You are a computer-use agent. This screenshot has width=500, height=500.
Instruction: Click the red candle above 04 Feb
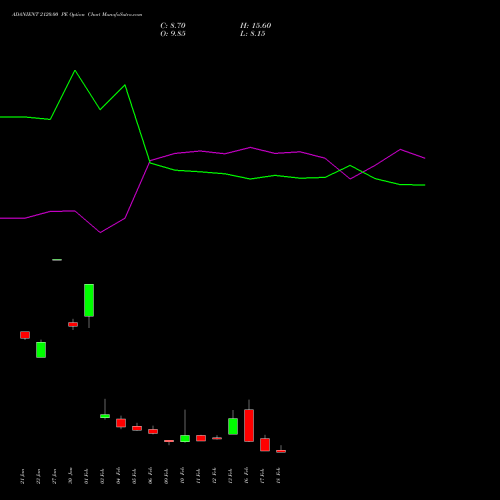click(x=121, y=423)
